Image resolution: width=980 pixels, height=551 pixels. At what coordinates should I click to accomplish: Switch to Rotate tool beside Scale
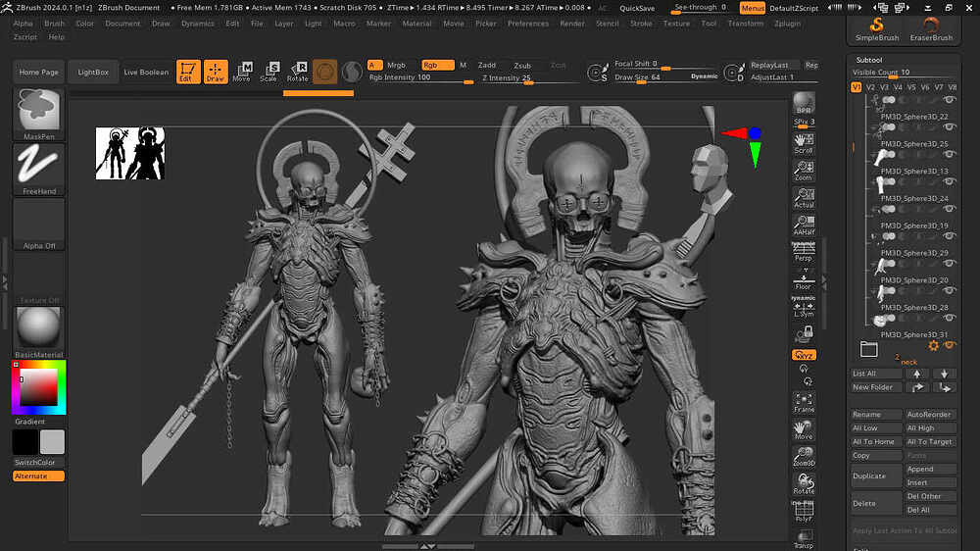tap(298, 72)
